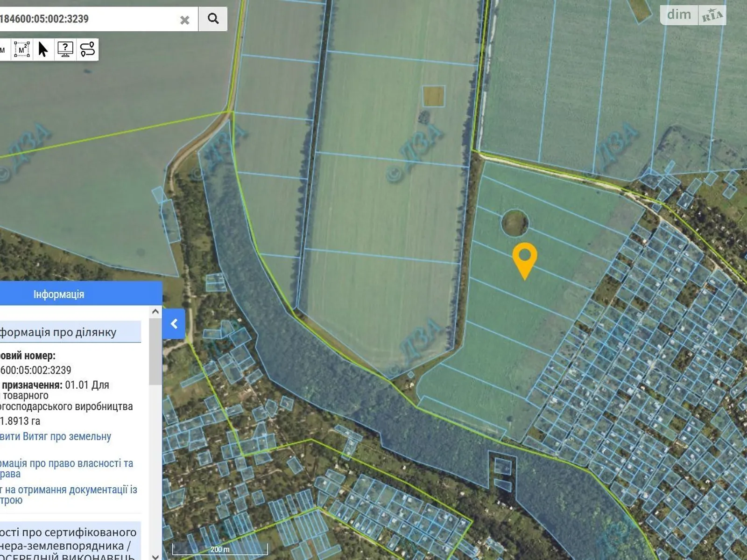Choose the distance measurement M tool
747x560 pixels.
[x=3, y=49]
